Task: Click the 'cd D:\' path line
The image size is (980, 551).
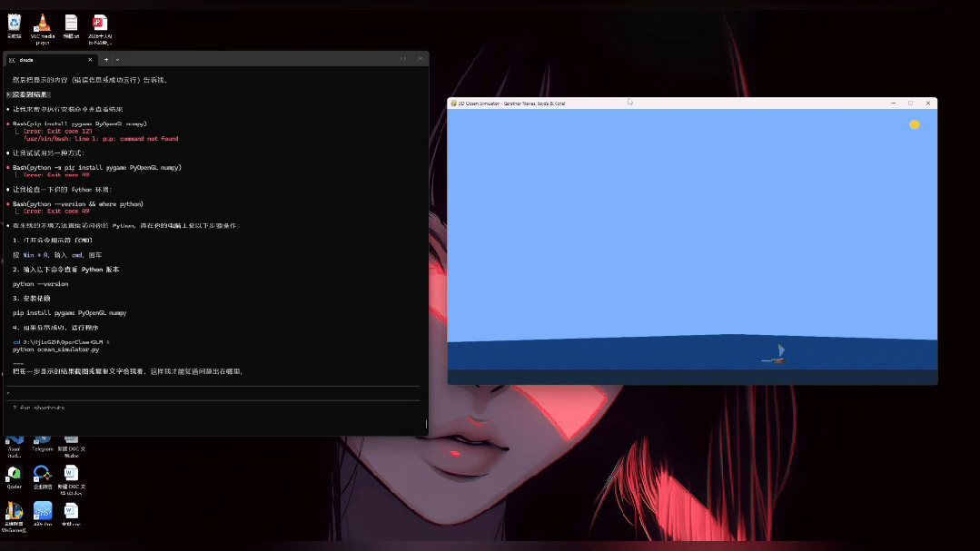Action: [x=61, y=341]
